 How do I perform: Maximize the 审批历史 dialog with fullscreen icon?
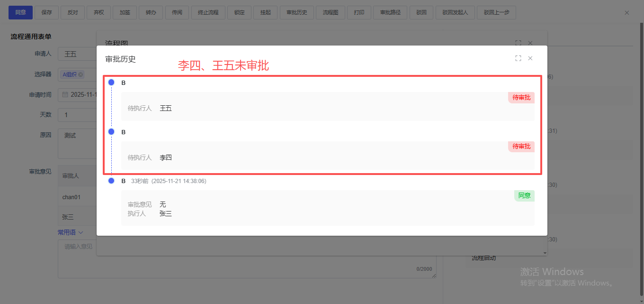(518, 58)
